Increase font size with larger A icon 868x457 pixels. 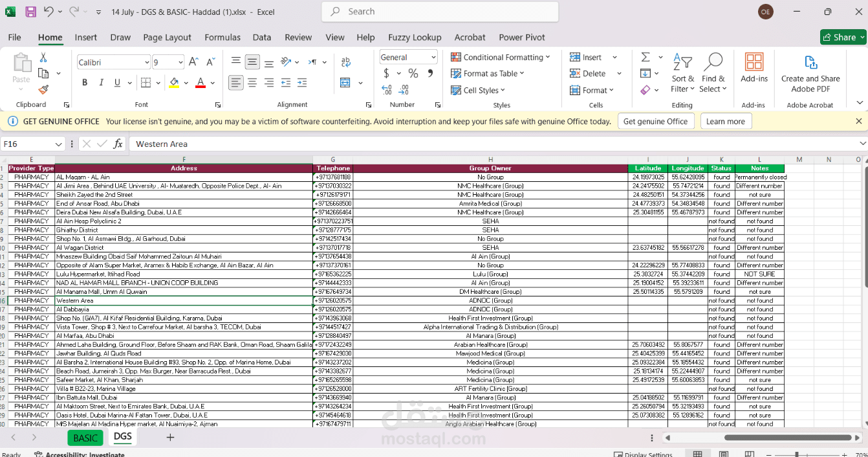point(193,62)
